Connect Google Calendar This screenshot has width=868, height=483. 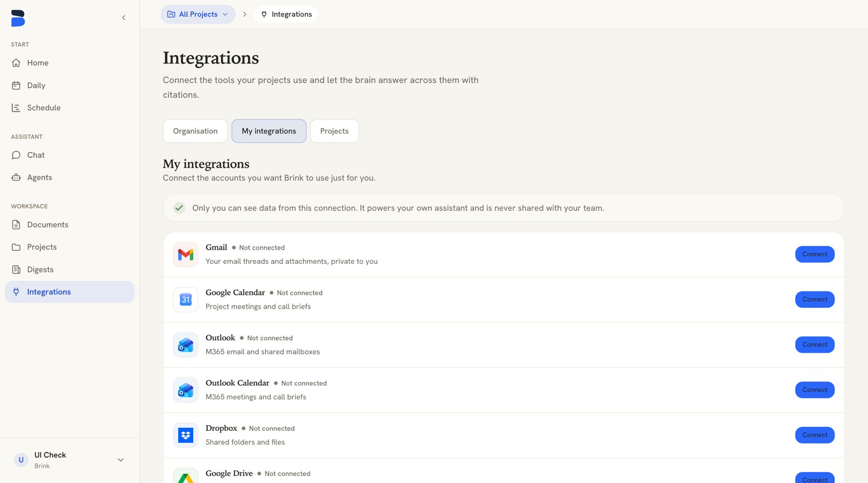pyautogui.click(x=815, y=300)
